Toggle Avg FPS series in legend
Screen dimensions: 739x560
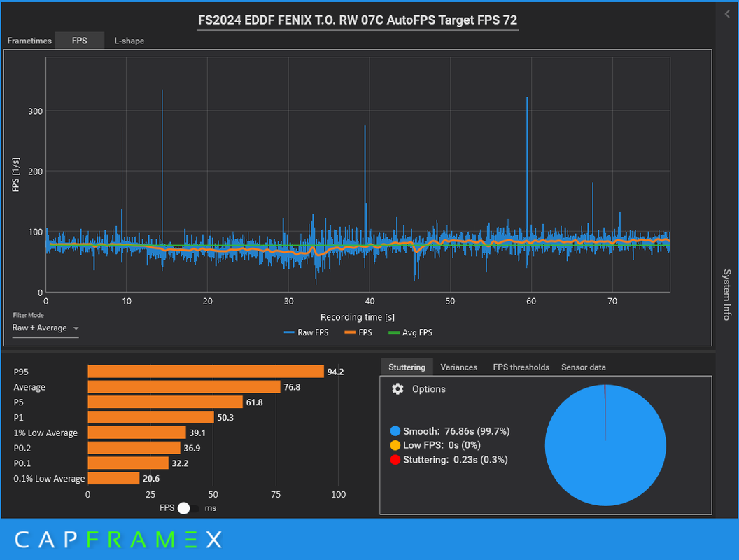[410, 332]
